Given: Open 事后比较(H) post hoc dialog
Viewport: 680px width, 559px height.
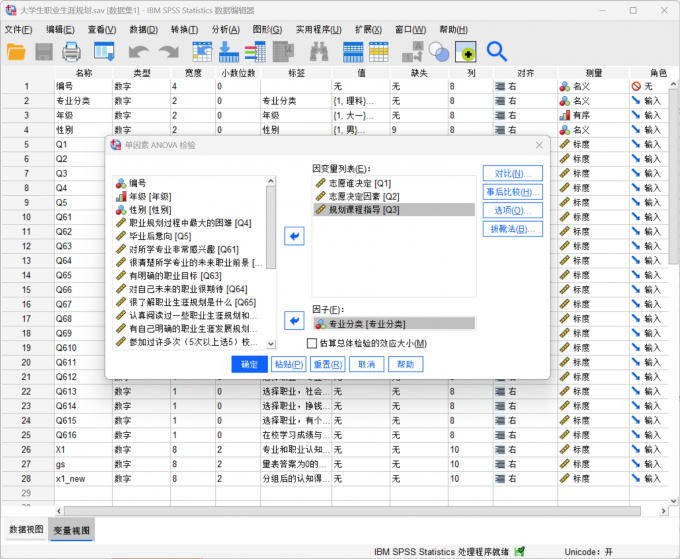Looking at the screenshot, I should (x=513, y=192).
